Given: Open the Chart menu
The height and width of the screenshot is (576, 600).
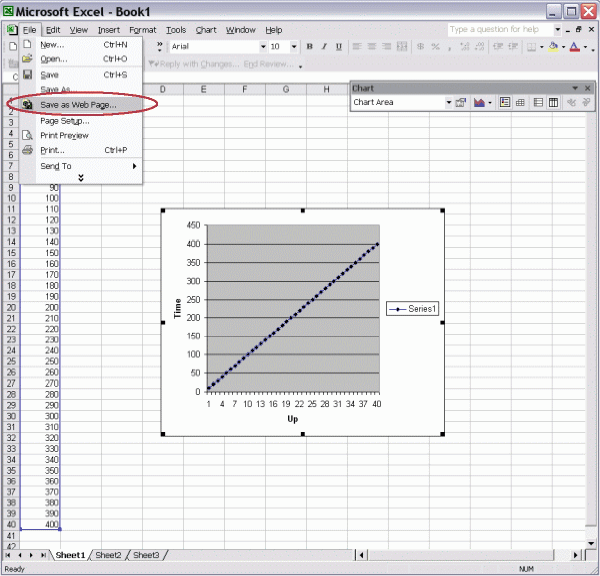Looking at the screenshot, I should coord(206,30).
